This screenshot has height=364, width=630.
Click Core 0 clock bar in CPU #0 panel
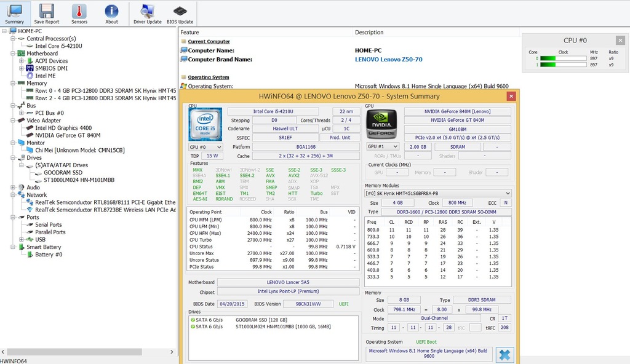[564, 58]
